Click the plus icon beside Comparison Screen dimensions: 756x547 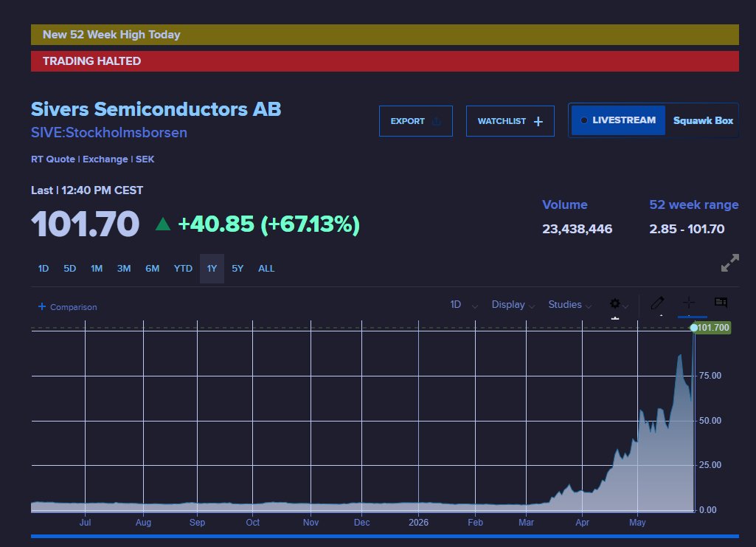click(42, 306)
